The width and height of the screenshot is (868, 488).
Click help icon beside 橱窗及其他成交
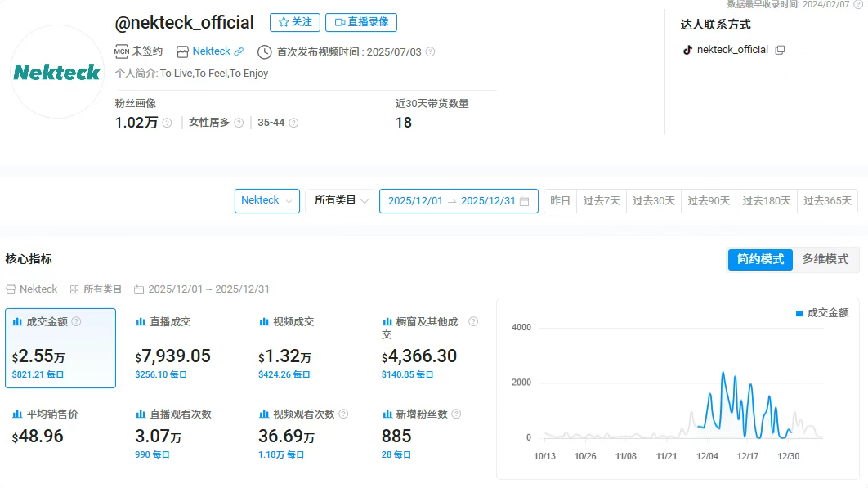(472, 322)
